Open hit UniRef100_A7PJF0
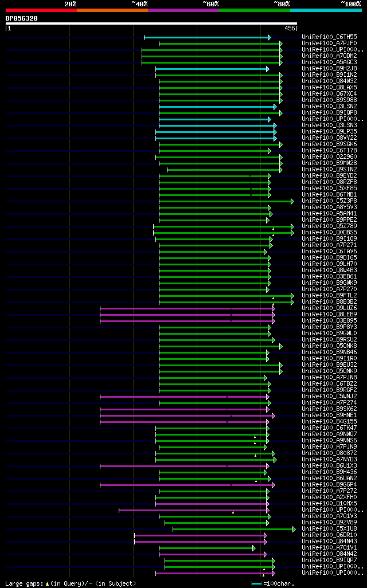367x588 pixels. coord(330,43)
